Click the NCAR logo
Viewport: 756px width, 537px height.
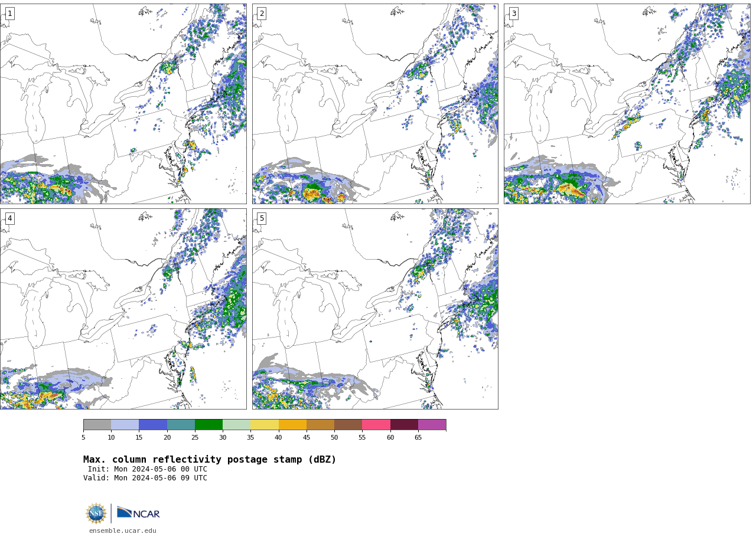click(138, 513)
